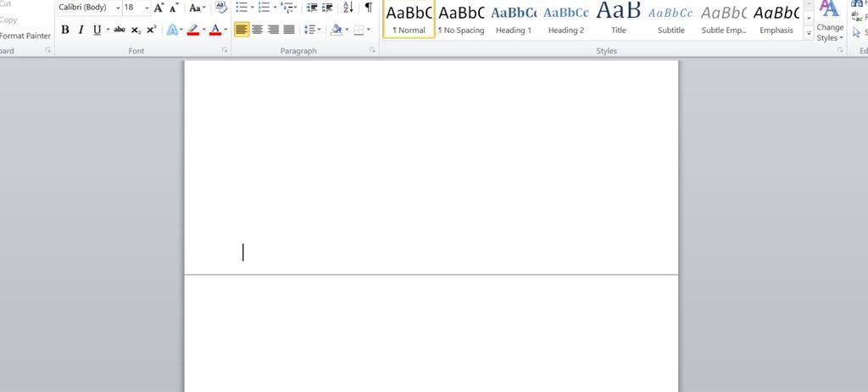Clear all text formatting
Viewport: 868px width, 392px height.
point(221,8)
